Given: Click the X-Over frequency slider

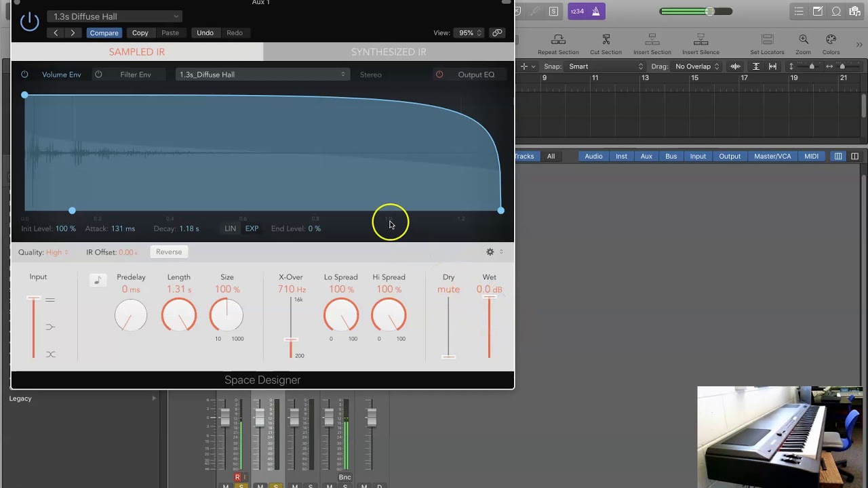Looking at the screenshot, I should pyautogui.click(x=291, y=340).
